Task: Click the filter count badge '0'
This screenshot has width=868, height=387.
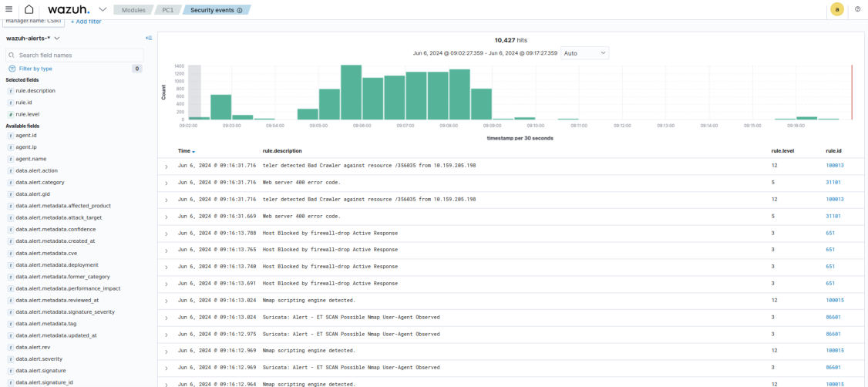Action: 136,69
